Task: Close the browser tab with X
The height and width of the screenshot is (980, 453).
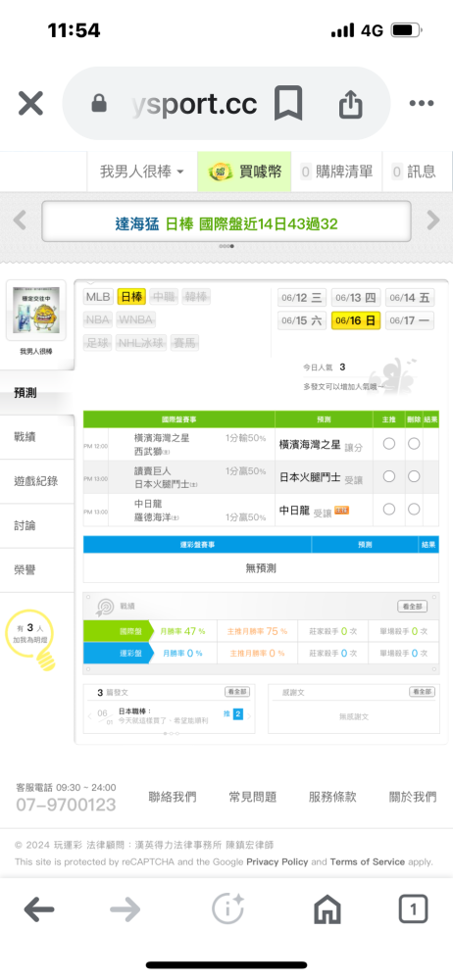Action: tap(30, 104)
